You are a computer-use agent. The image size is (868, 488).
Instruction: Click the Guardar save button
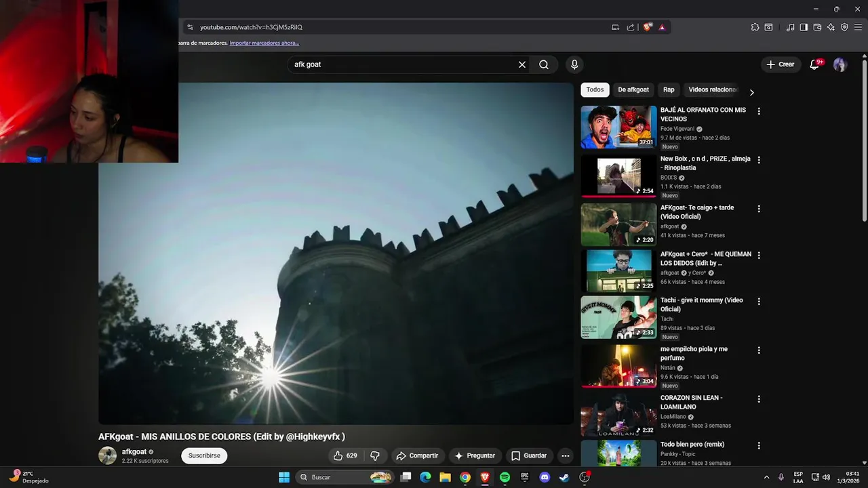click(x=529, y=455)
